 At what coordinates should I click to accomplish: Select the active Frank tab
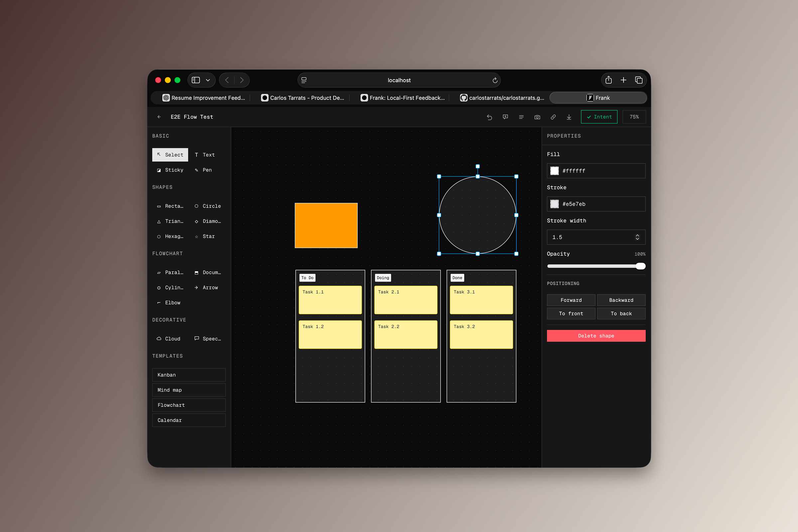[x=598, y=98]
